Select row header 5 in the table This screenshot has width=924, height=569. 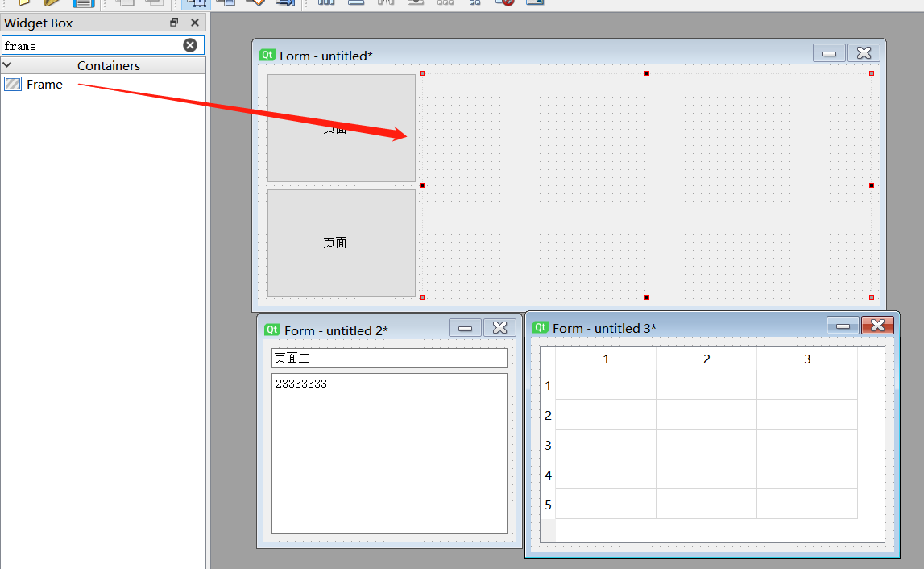point(548,505)
